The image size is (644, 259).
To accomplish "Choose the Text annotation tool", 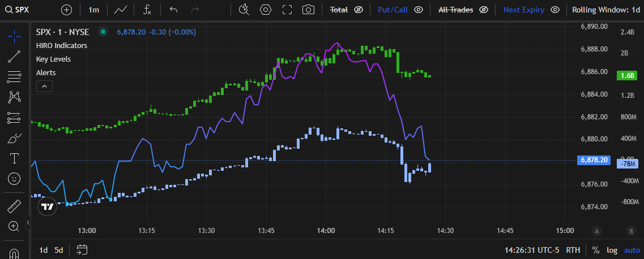I will pos(14,158).
